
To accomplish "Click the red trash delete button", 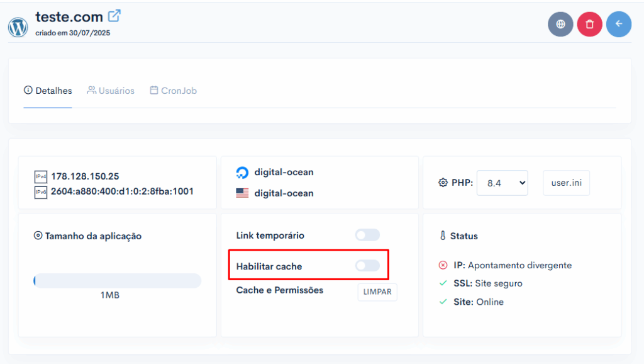I will pos(589,25).
